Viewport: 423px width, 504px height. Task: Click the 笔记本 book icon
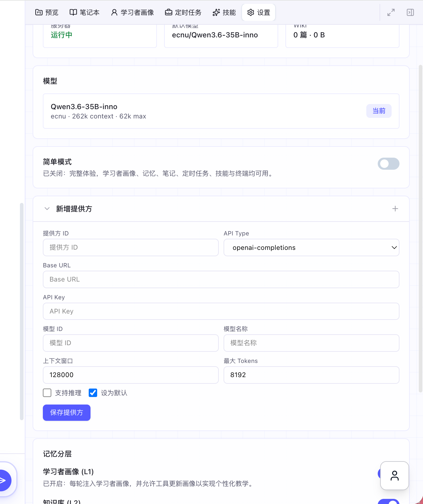click(x=73, y=12)
